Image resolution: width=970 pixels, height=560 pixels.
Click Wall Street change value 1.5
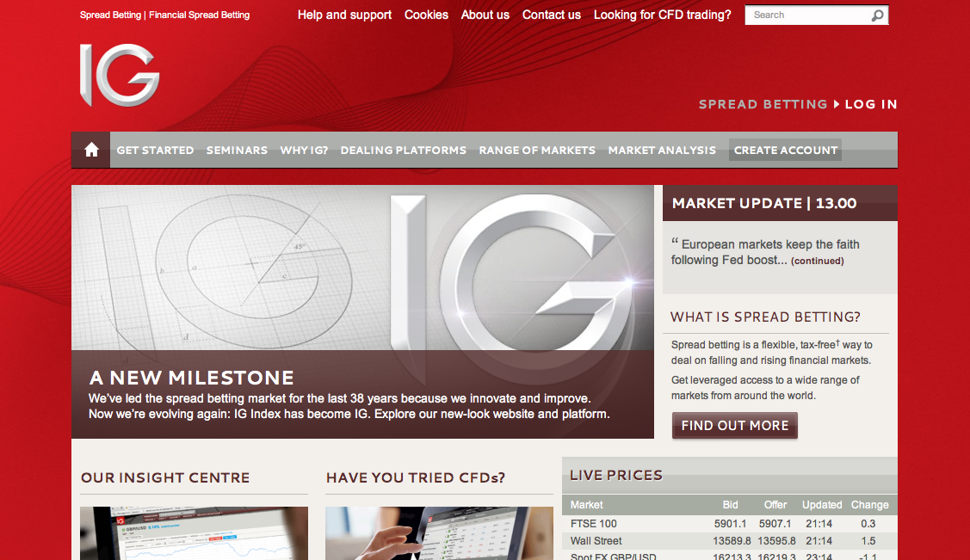[x=868, y=541]
